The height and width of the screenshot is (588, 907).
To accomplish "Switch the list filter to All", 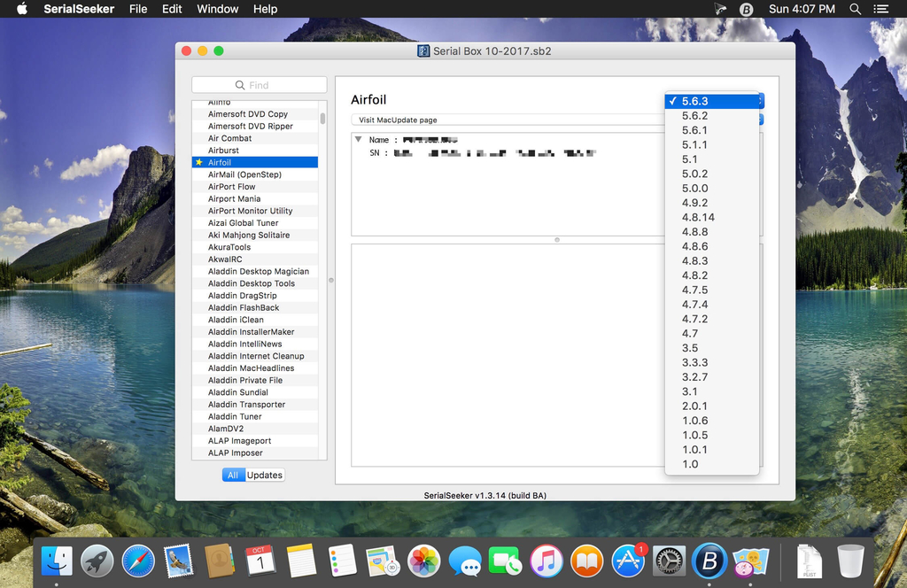I will [233, 475].
